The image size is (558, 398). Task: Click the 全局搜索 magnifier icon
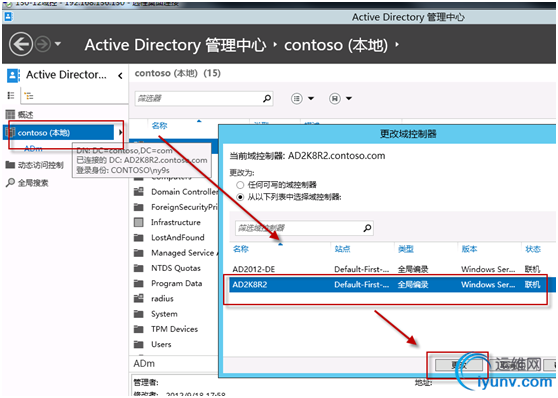(x=10, y=182)
